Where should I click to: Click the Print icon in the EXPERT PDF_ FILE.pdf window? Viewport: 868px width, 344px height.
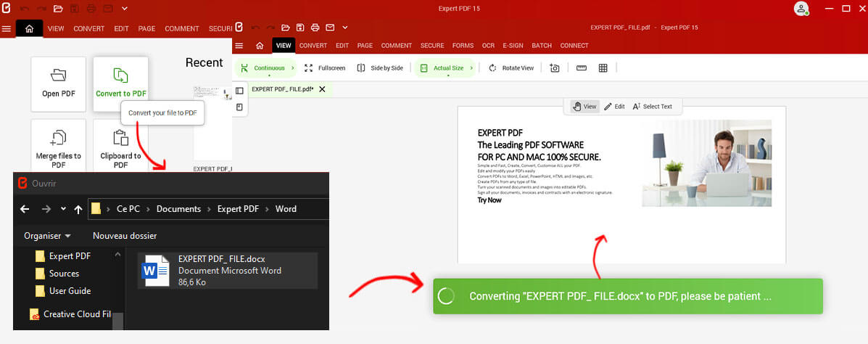pos(315,28)
